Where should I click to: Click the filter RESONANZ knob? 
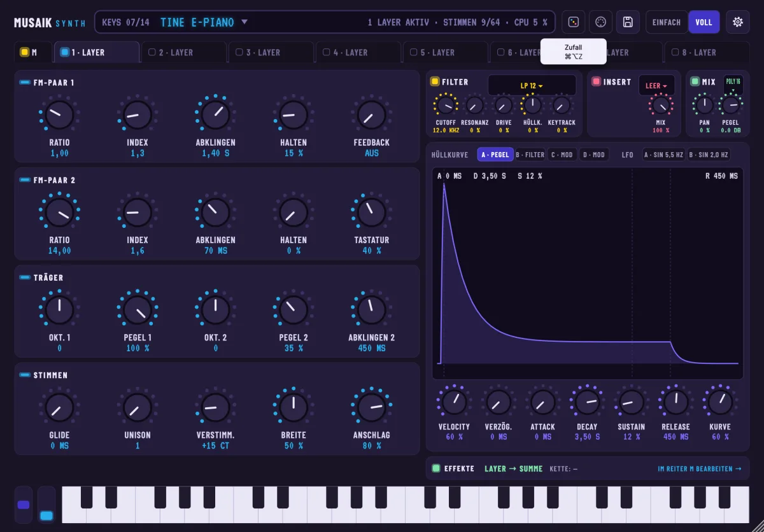pyautogui.click(x=474, y=105)
